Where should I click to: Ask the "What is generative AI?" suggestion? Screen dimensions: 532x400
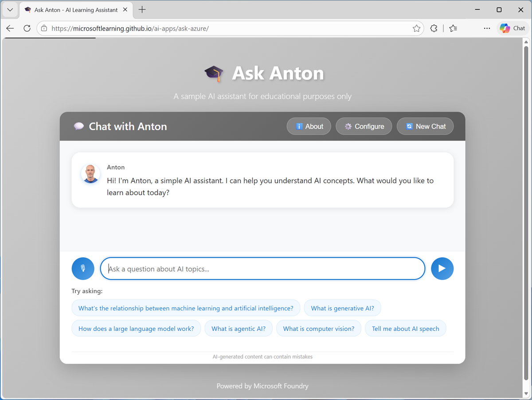coord(342,308)
